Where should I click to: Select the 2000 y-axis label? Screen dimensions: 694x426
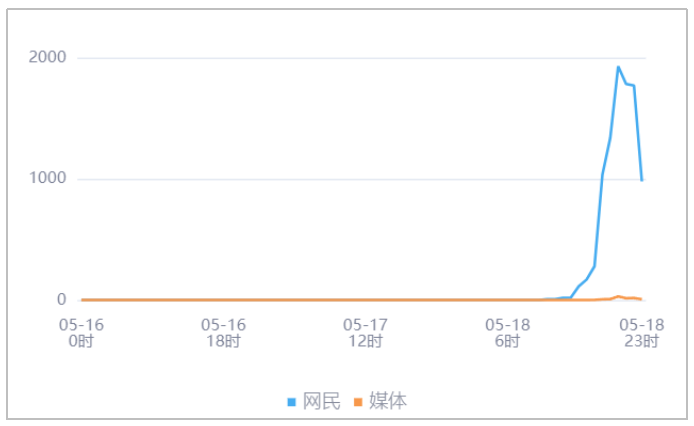pos(47,58)
